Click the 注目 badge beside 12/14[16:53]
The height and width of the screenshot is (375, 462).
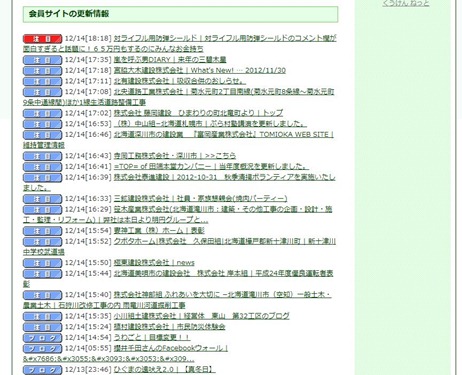click(42, 124)
